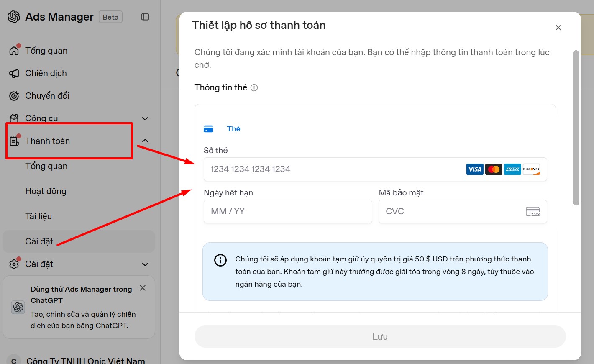594x364 pixels.
Task: Close the payment profile dialog
Action: tap(558, 28)
